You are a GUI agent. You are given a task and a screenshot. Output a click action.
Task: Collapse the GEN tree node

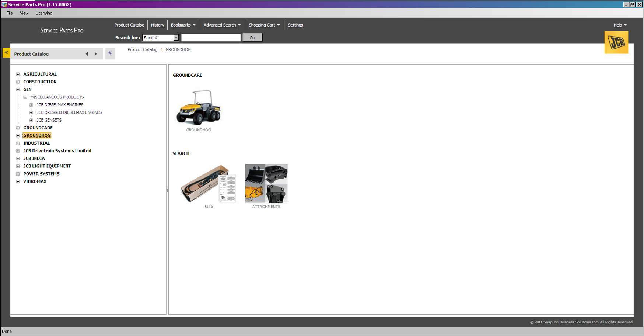pyautogui.click(x=18, y=90)
